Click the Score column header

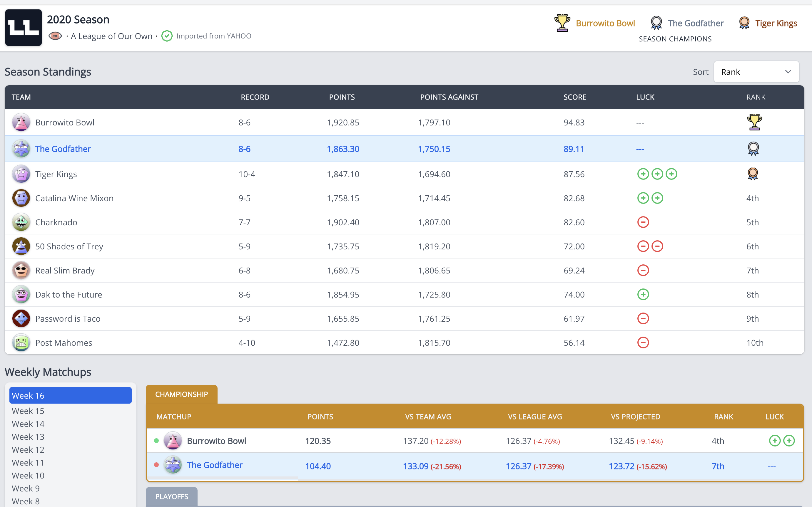pos(575,97)
